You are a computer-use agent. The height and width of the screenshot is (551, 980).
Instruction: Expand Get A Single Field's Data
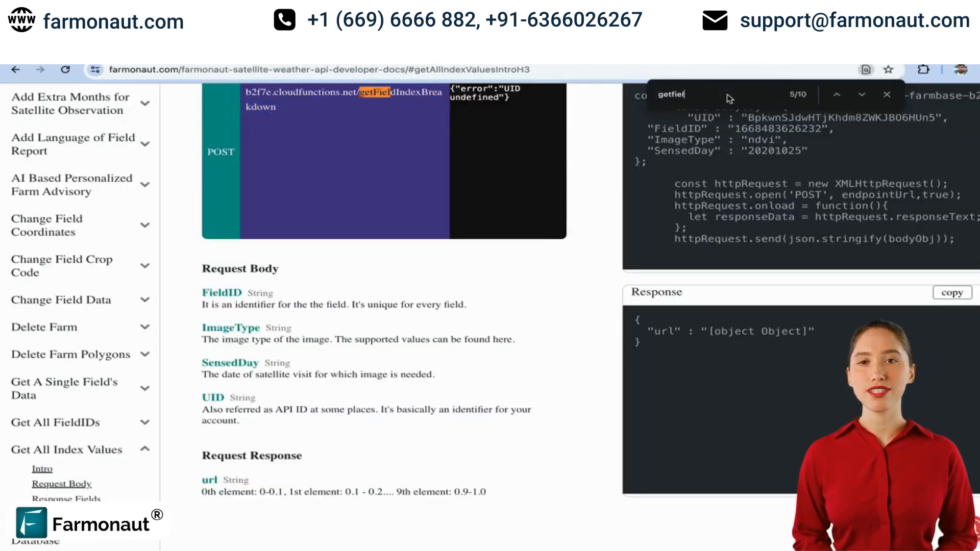click(x=145, y=388)
